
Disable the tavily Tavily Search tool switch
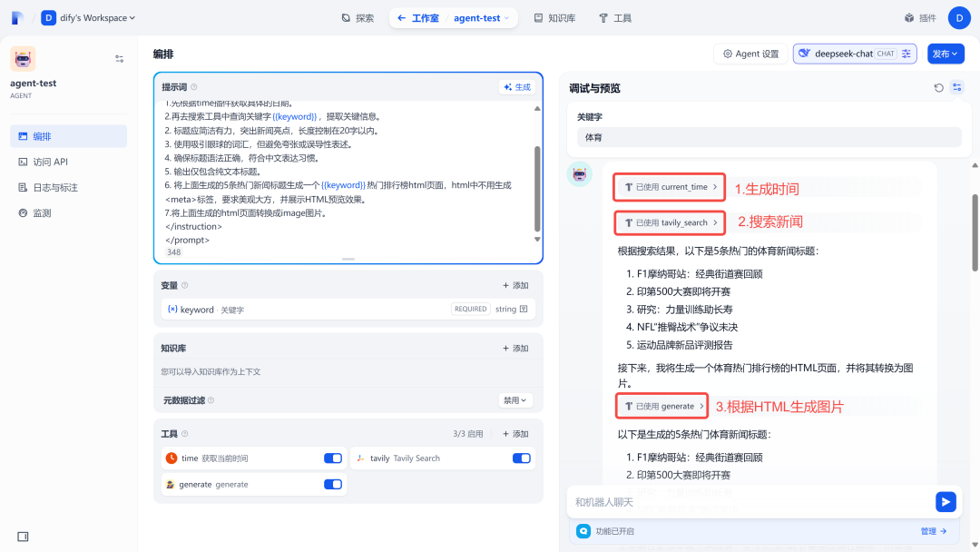521,458
